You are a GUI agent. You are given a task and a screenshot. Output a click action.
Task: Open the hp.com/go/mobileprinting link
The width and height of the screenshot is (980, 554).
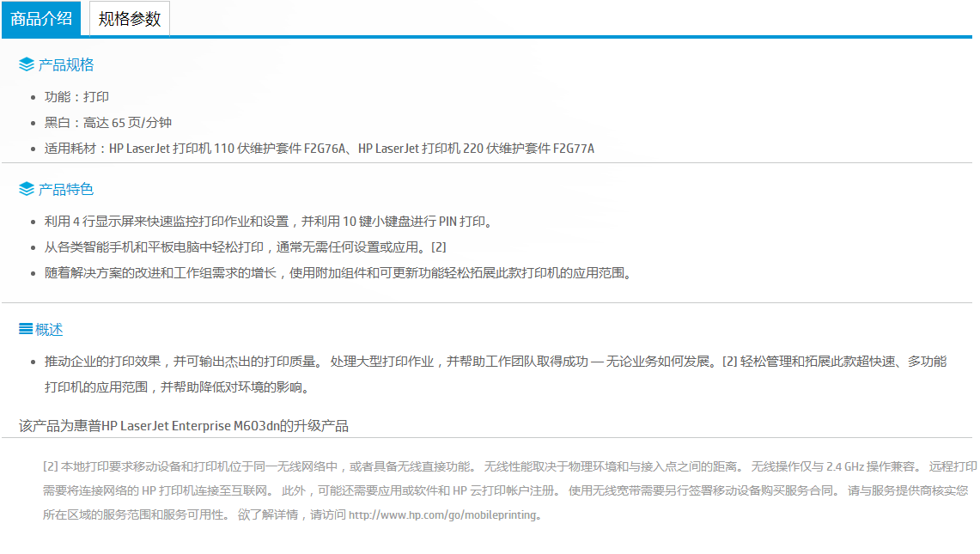[x=442, y=515]
